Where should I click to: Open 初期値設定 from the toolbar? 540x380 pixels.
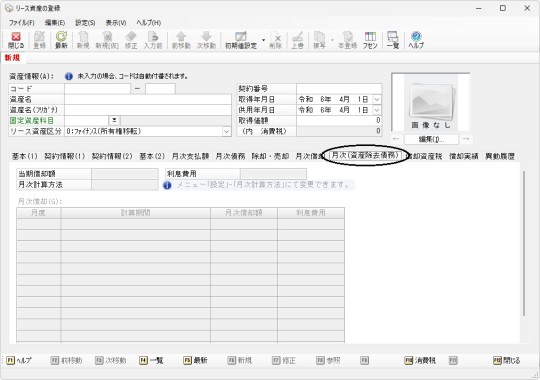click(x=241, y=40)
